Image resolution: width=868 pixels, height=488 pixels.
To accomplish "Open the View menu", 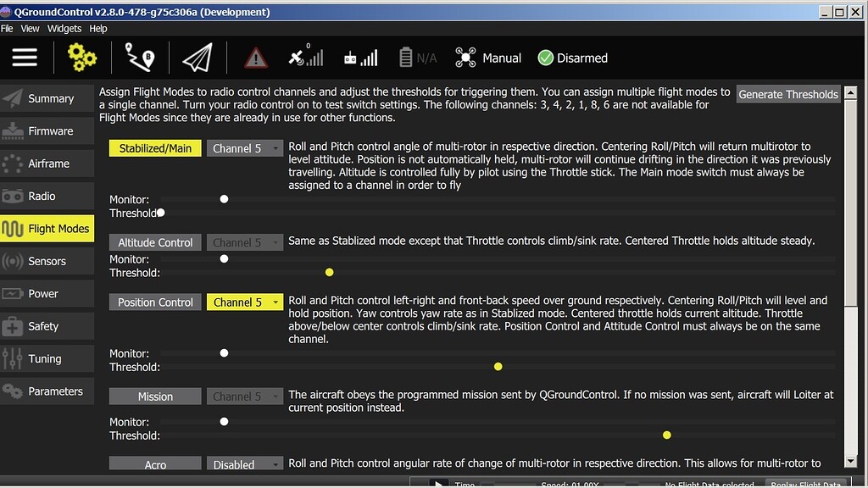I will (x=30, y=28).
